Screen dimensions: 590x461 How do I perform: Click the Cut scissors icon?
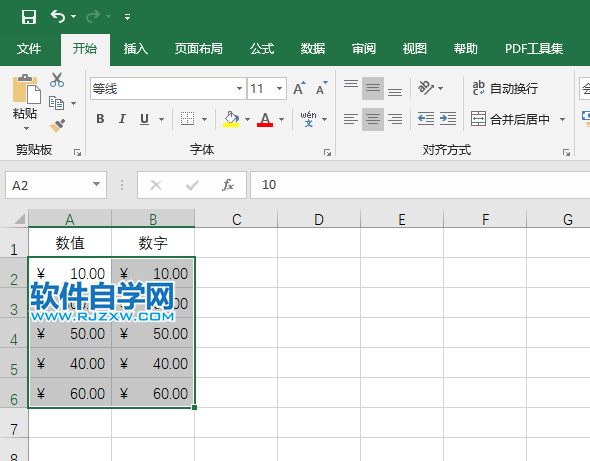coord(57,80)
